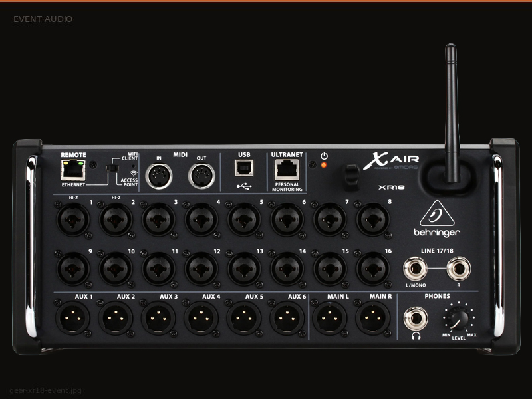Viewport: 532px width, 399px height.
Task: Click the MAIN L XLR output
Action: pos(329,319)
